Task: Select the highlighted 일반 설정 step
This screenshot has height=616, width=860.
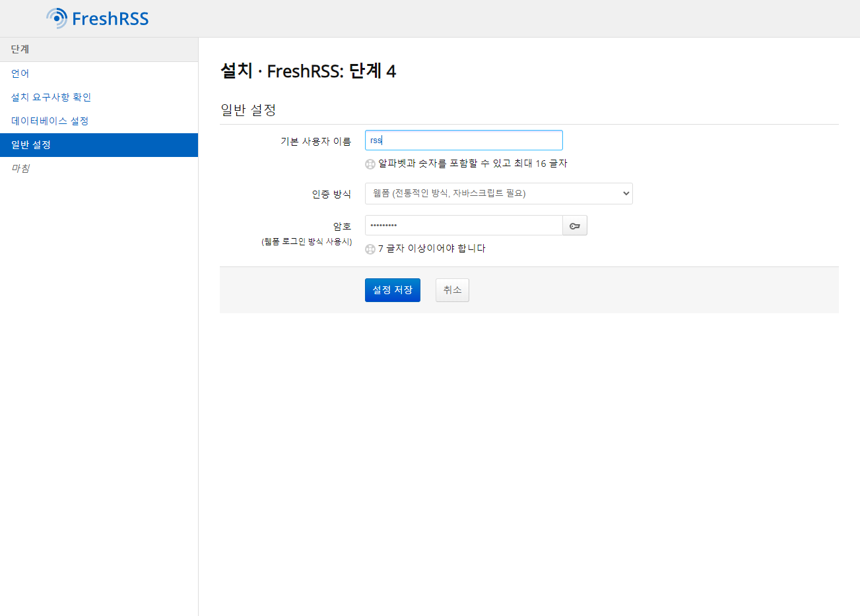Action: pos(31,144)
